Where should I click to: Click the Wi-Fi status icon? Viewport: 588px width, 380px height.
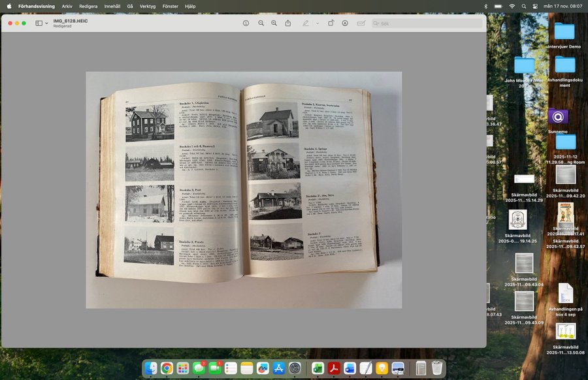(x=512, y=6)
